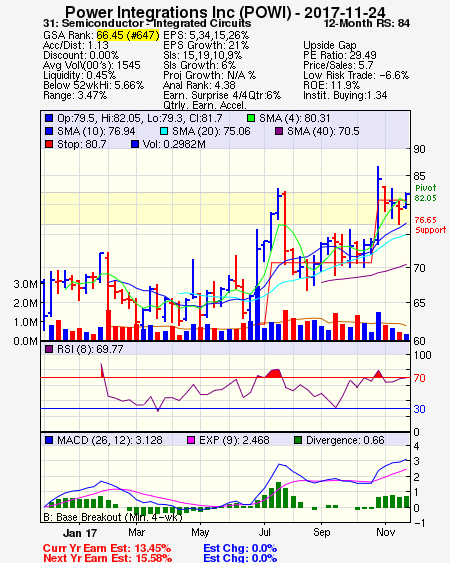
Task: Click Instit. Buying:1.34 text
Action: coord(345,96)
